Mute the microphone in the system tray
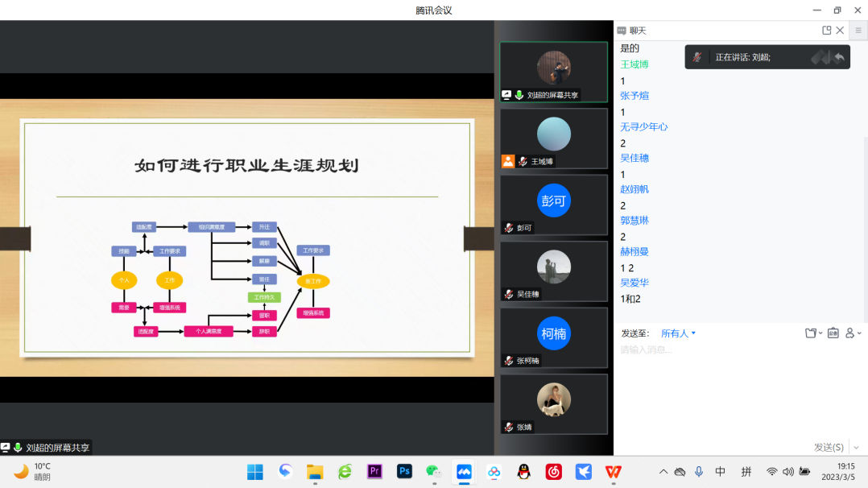The image size is (868, 488). [699, 471]
